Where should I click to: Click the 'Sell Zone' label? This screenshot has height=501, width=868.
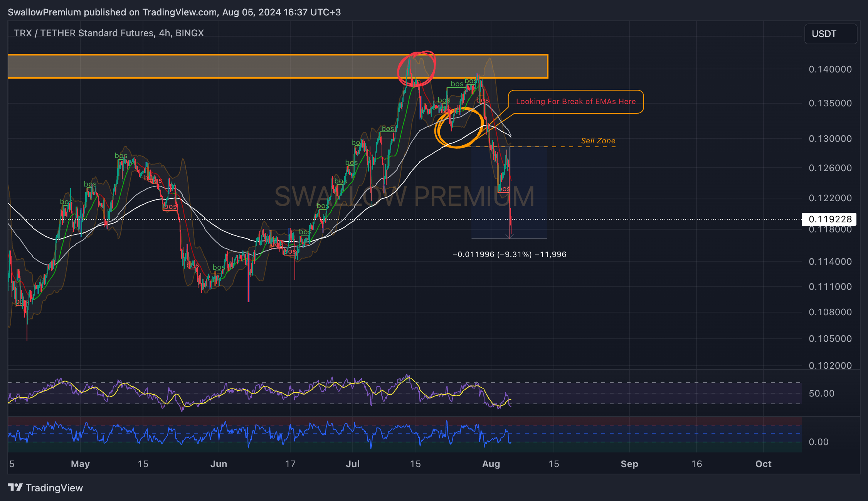pyautogui.click(x=598, y=141)
